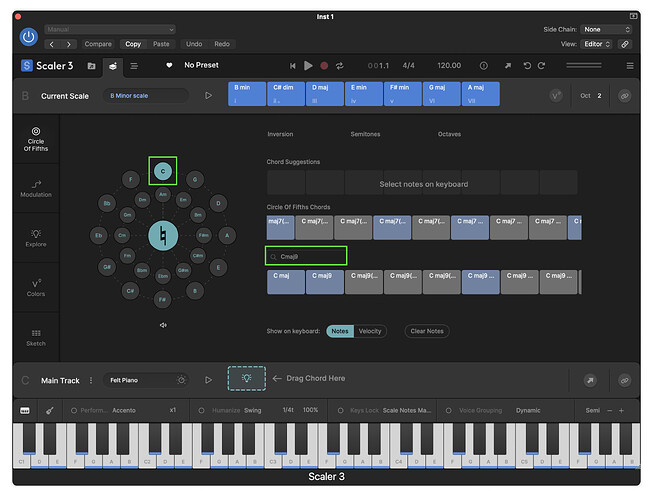Click the Compare button

pos(98,44)
